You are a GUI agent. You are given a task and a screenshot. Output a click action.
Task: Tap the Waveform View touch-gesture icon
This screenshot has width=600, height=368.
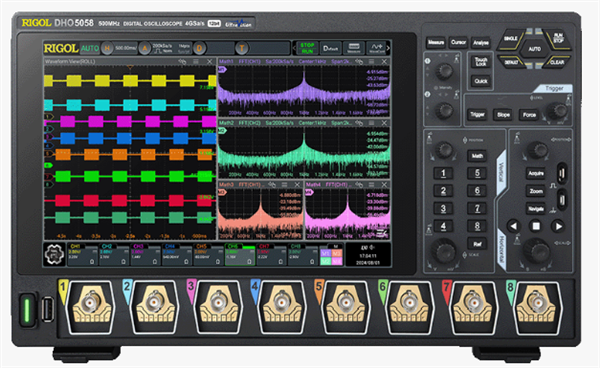[182, 61]
